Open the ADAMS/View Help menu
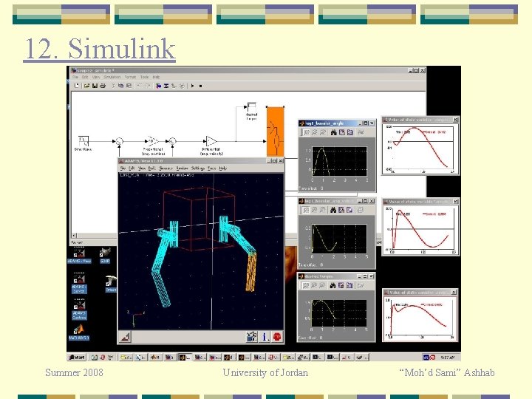The height and width of the screenshot is (399, 532). point(222,168)
